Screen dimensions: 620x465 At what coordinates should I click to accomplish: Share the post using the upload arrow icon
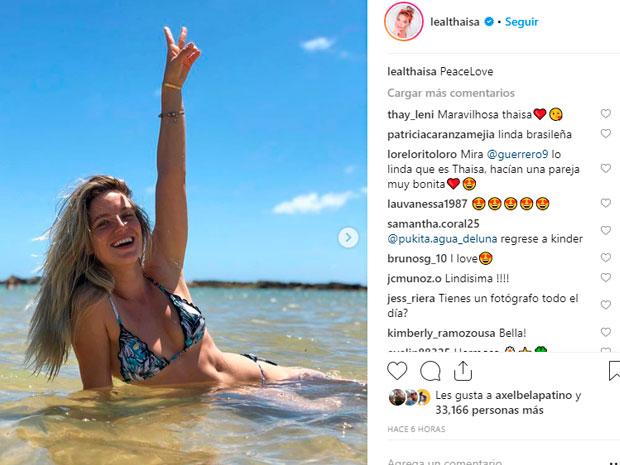(x=463, y=371)
